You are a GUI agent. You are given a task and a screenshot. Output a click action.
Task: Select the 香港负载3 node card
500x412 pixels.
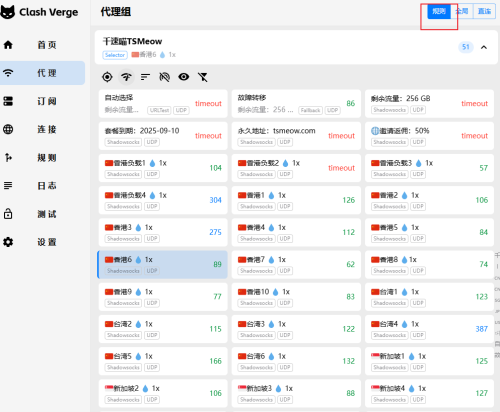click(x=429, y=168)
